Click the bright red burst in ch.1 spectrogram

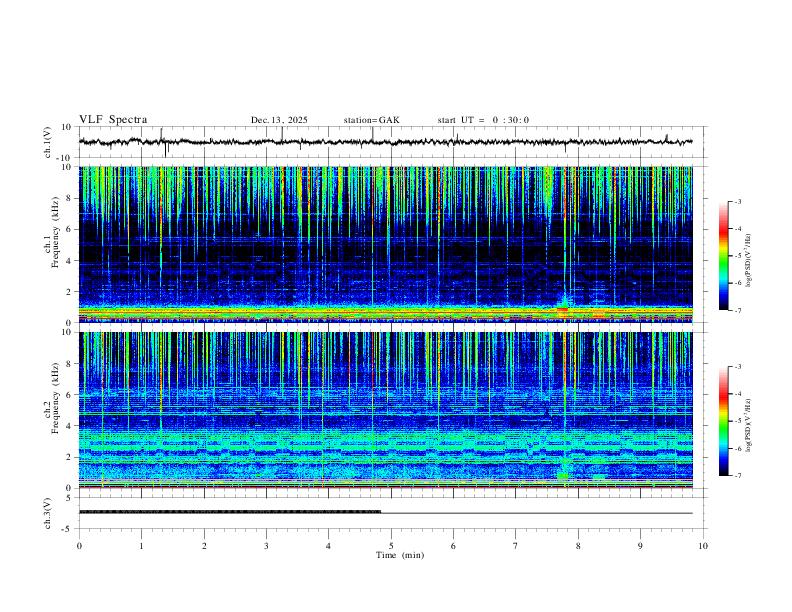coord(562,309)
